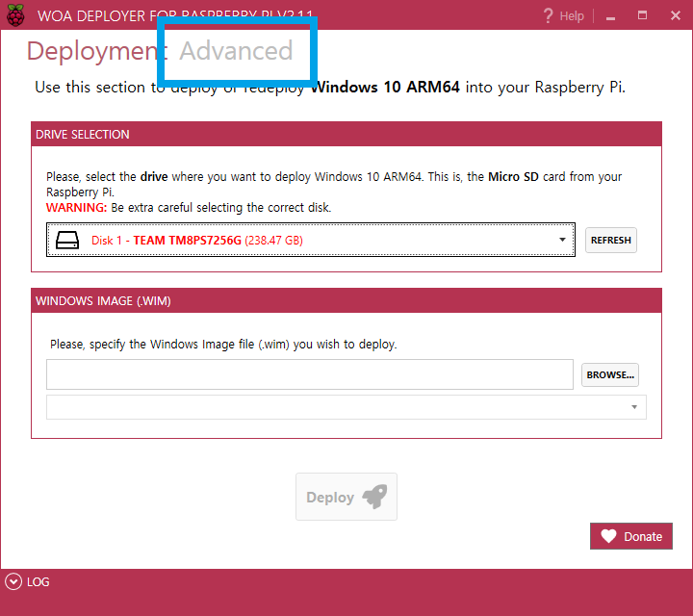
Task: Maximize the WOA Deployer window
Action: 642,15
